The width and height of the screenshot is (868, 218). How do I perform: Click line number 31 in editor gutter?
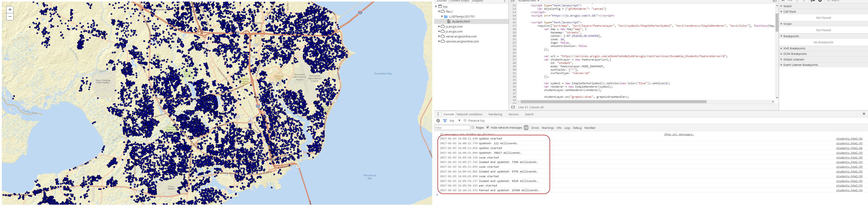[x=514, y=73]
